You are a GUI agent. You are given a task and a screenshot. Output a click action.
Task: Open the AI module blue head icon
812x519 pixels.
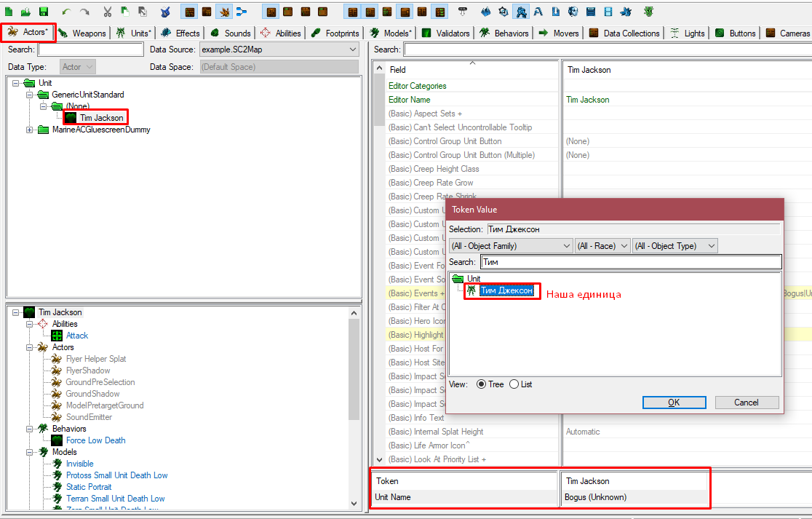pos(573,12)
